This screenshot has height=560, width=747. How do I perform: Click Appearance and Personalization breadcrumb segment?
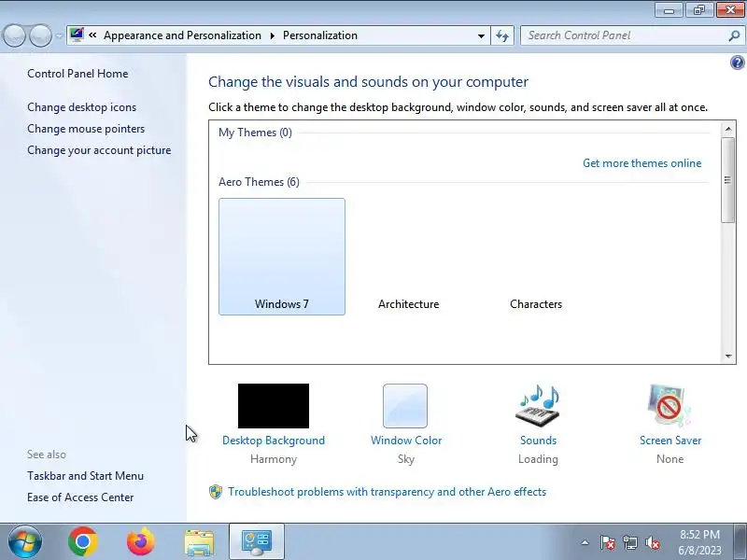pos(182,35)
